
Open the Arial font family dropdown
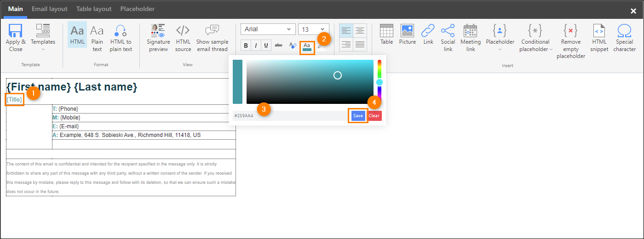(268, 29)
